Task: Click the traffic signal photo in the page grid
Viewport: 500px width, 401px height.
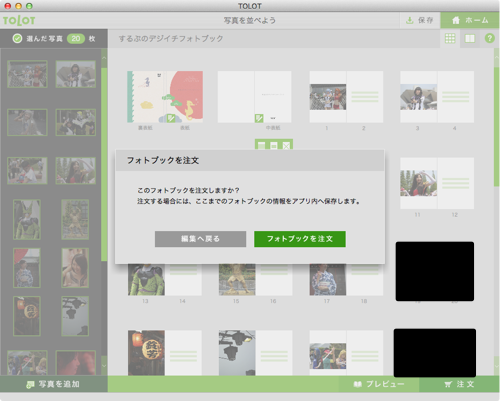Action: [237, 353]
